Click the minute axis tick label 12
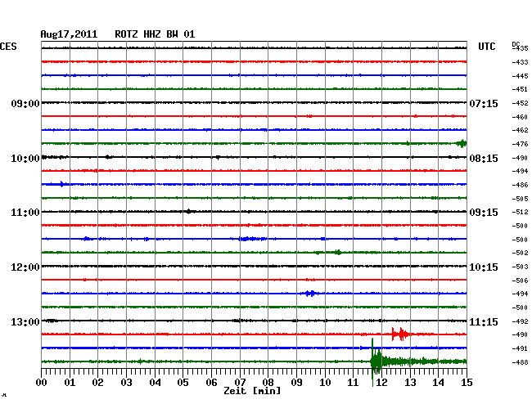532x404 pixels. click(381, 383)
